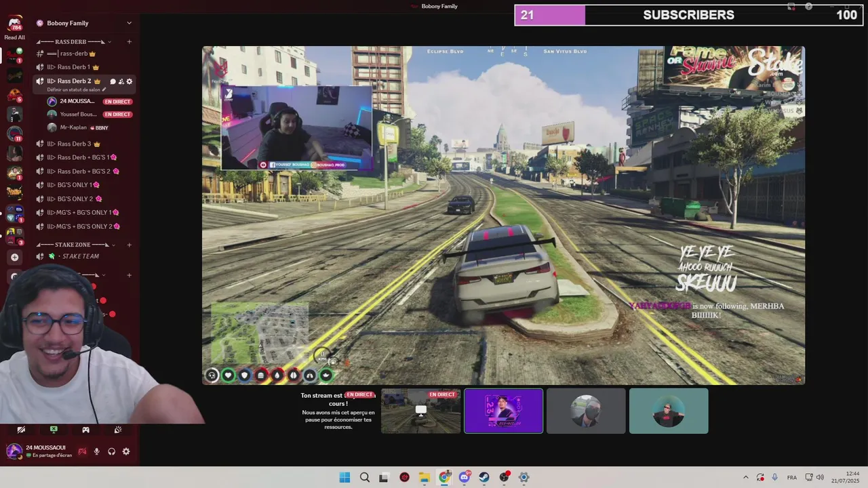Open Discord user settings gear
Screen dimensions: 868x488
(126, 451)
